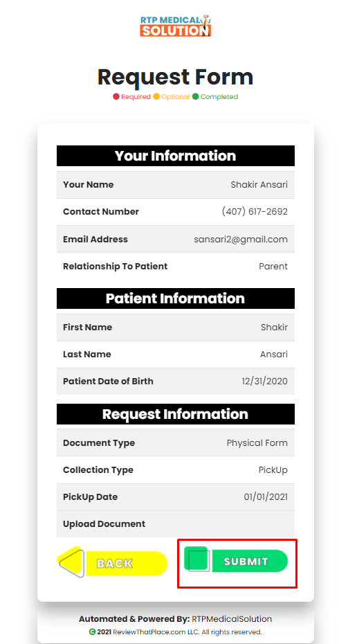Click the Patient Date of Birth row
The image size is (348, 644).
pyautogui.click(x=176, y=381)
